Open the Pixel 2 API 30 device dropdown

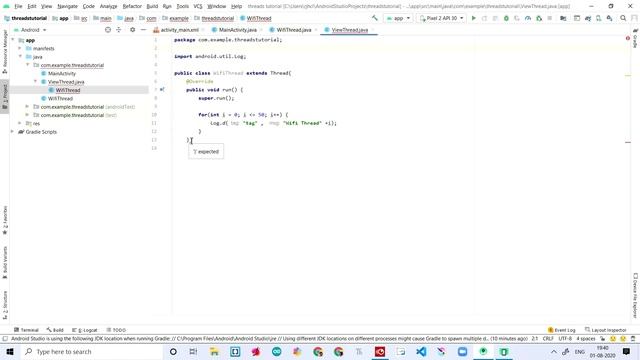point(441,18)
